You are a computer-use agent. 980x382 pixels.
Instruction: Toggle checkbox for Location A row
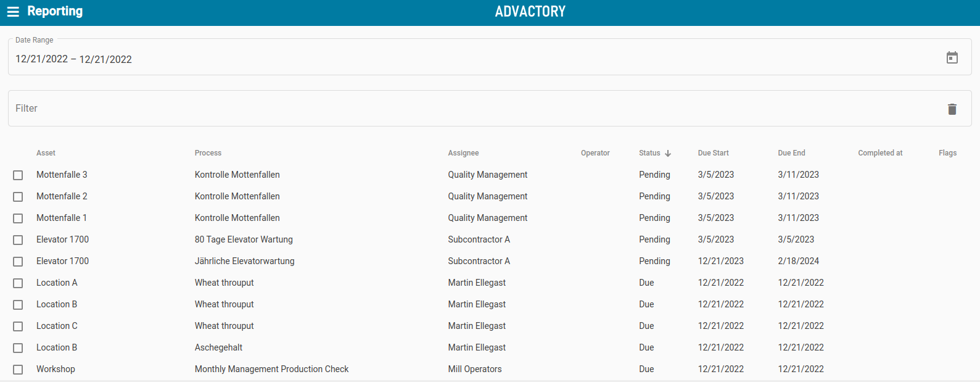[x=18, y=283]
